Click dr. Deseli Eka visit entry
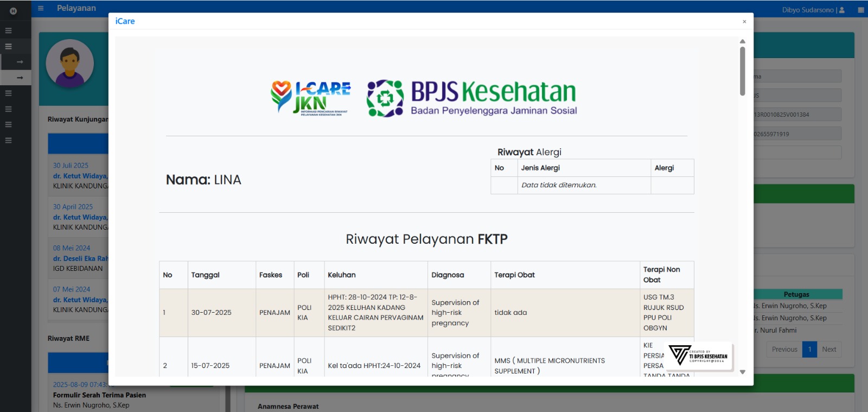 [x=80, y=258]
